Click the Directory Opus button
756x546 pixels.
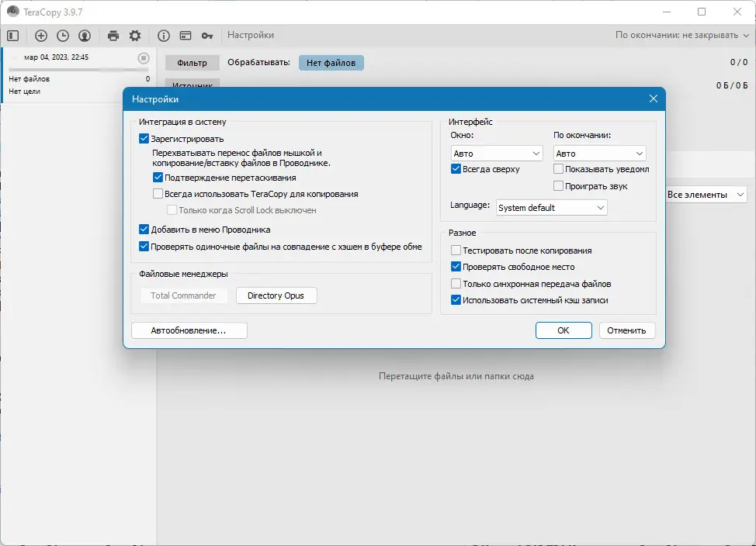(276, 295)
